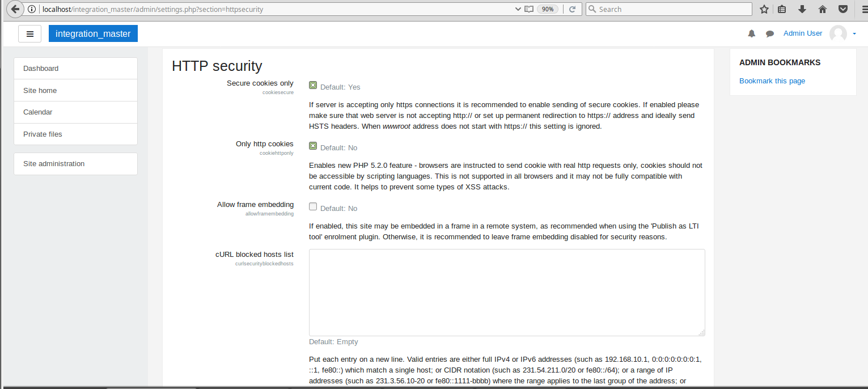Click the address bar URL text
This screenshot has width=868, height=389.
[153, 9]
